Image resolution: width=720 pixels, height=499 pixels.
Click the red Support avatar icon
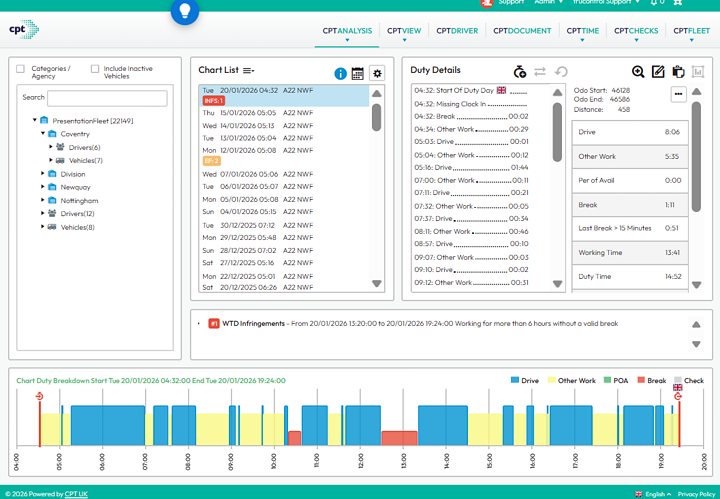tap(487, 3)
